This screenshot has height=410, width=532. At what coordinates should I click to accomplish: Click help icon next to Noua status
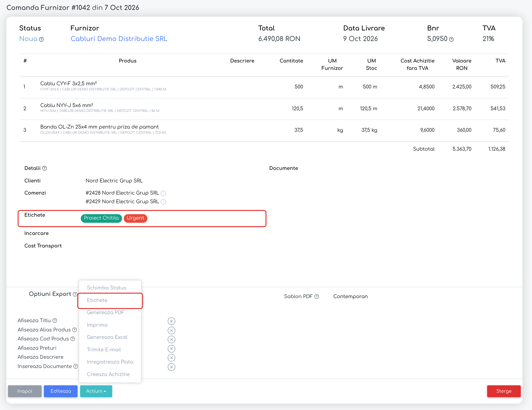click(41, 39)
